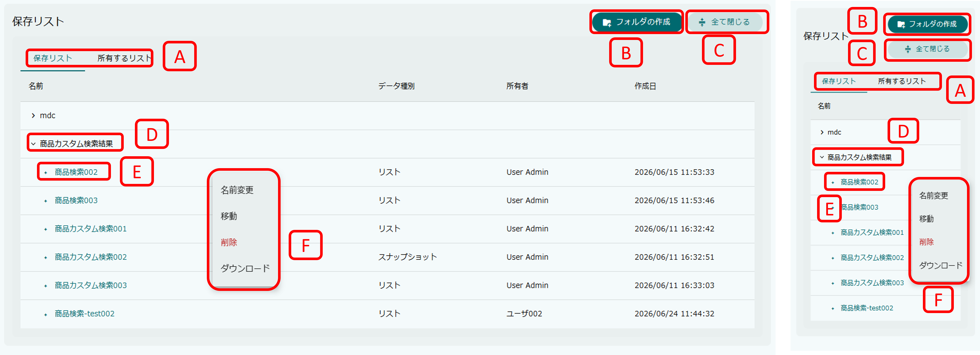Select date 2026/06/15 11:53:33
Image resolution: width=980 pixels, height=355 pixels.
[675, 172]
